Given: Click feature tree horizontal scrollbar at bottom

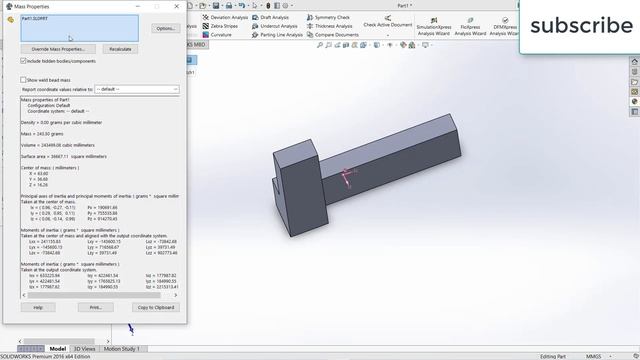Looking at the screenshot, I should [59, 341].
